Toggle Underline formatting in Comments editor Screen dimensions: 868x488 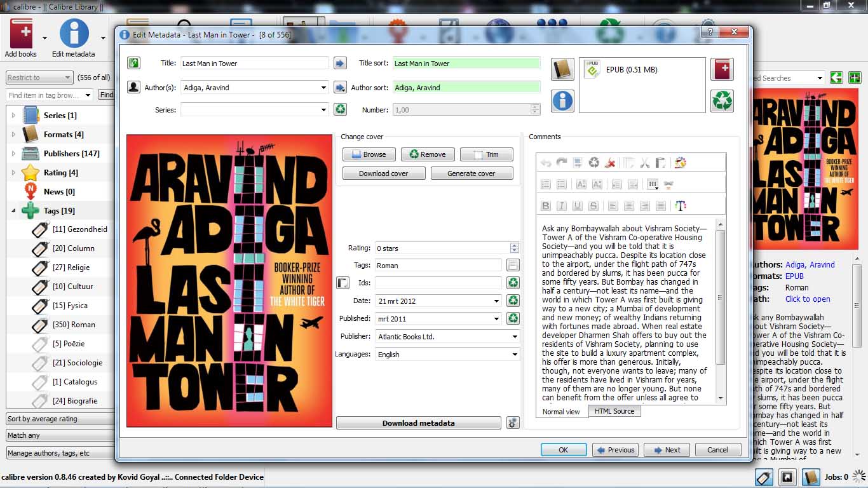(x=578, y=205)
